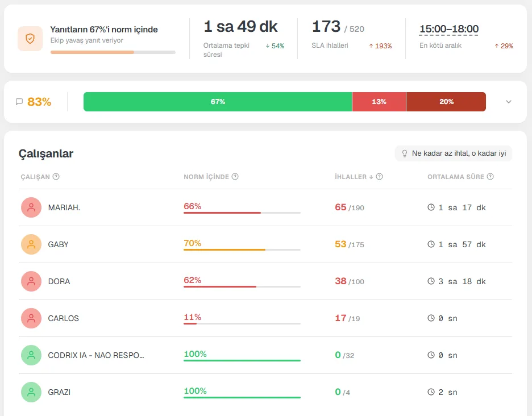Click CODRIX IA's 0/32 violations value
Image resolution: width=532 pixels, height=416 pixels.
(344, 355)
